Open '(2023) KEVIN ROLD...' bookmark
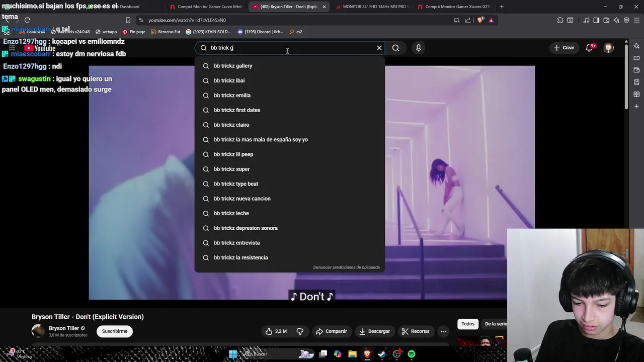Screen dimensions: 644x362 [208, 32]
